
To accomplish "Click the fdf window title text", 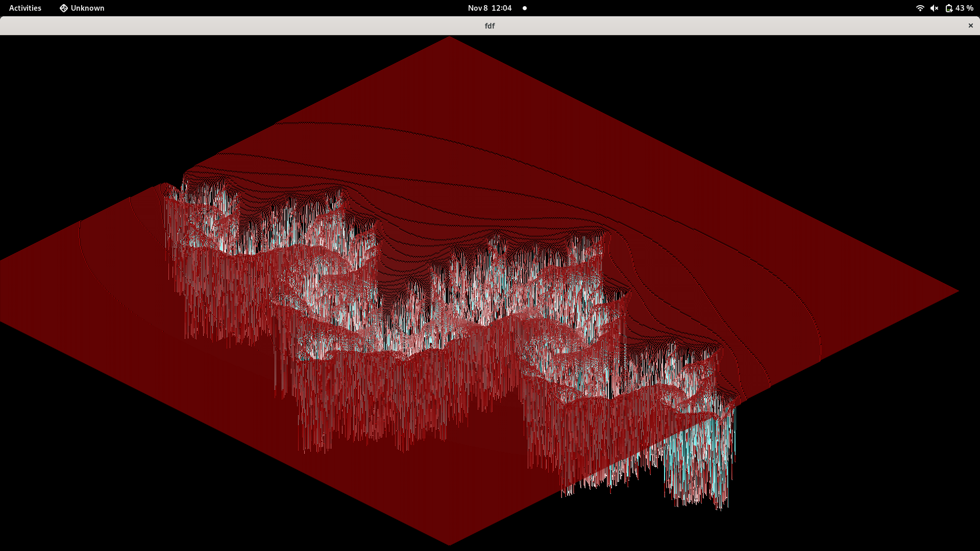I will [489, 26].
